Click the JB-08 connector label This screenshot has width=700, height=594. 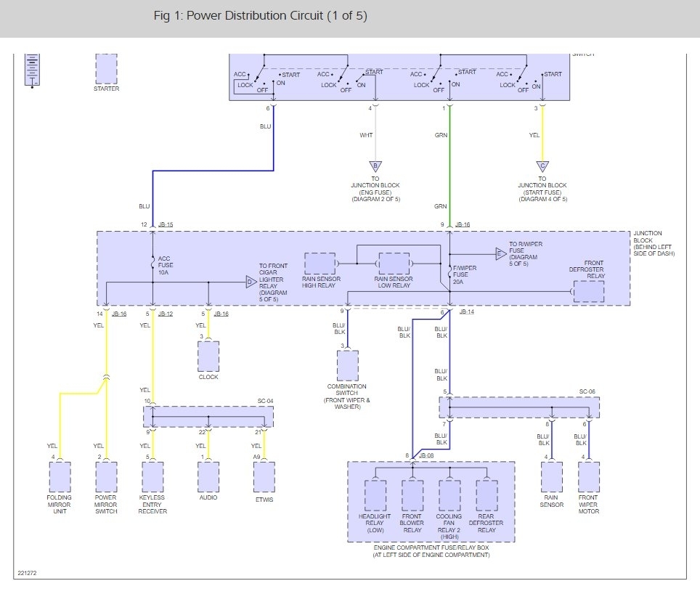pos(426,455)
